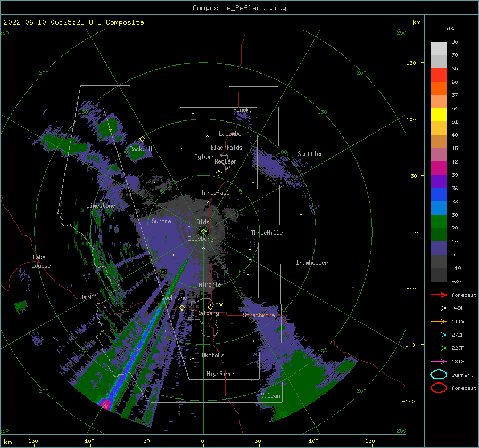Viewport: 479px width, 448px height.
Task: Click the top light-gray 80 dBZ swatch
Action: click(439, 48)
